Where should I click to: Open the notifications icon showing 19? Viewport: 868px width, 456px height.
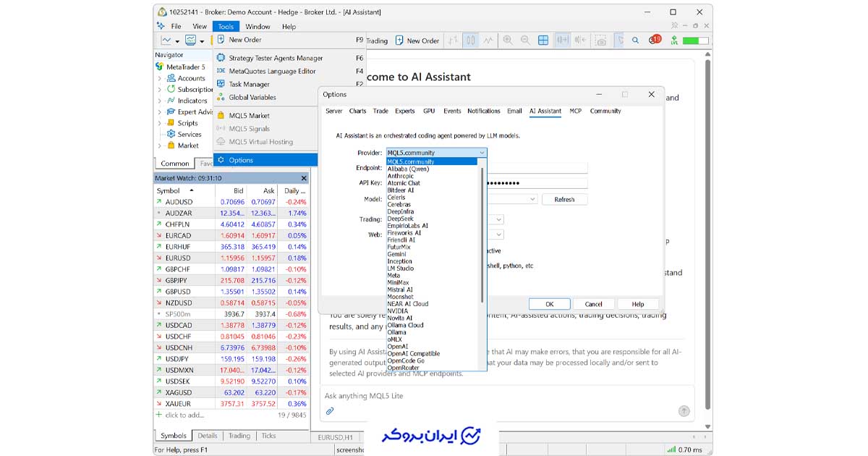click(x=654, y=40)
